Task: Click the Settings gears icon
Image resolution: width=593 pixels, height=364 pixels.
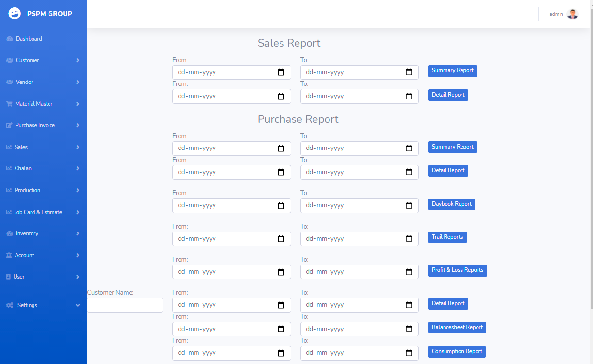Action: (x=9, y=305)
